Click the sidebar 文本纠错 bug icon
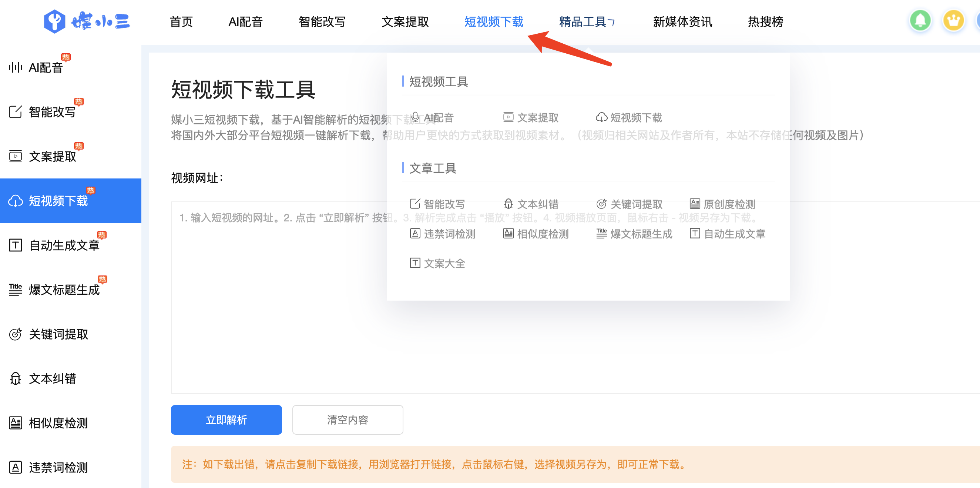Screen dimensions: 980x488 15,379
